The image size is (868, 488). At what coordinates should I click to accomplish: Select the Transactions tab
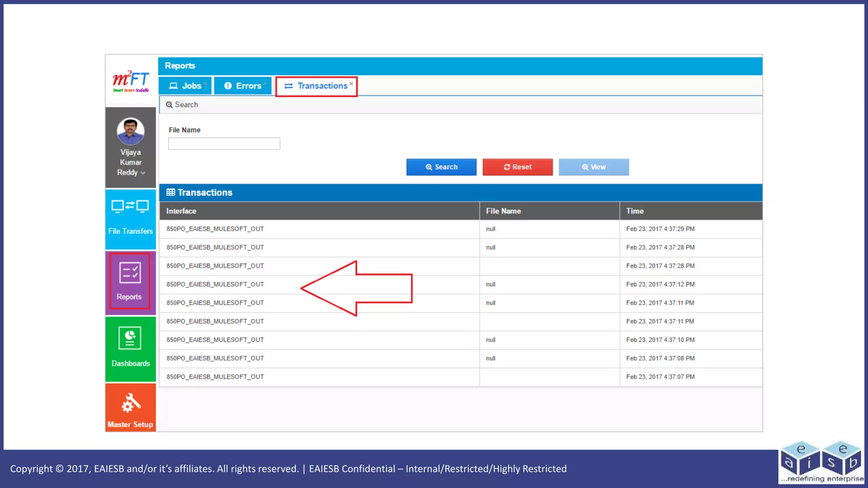(316, 86)
